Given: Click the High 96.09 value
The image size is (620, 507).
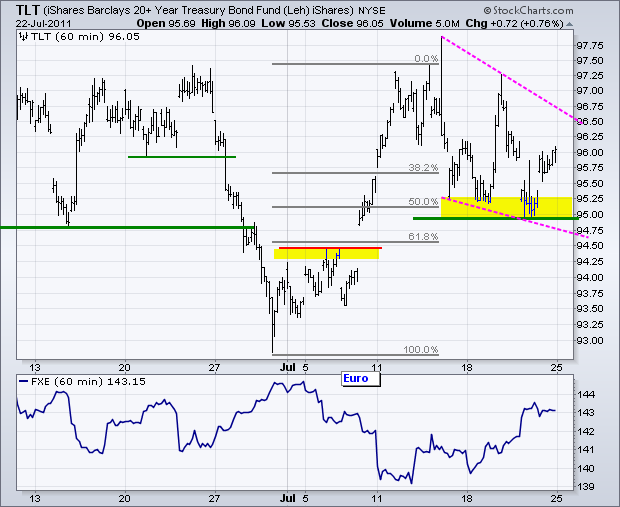Looking at the screenshot, I should (x=228, y=23).
